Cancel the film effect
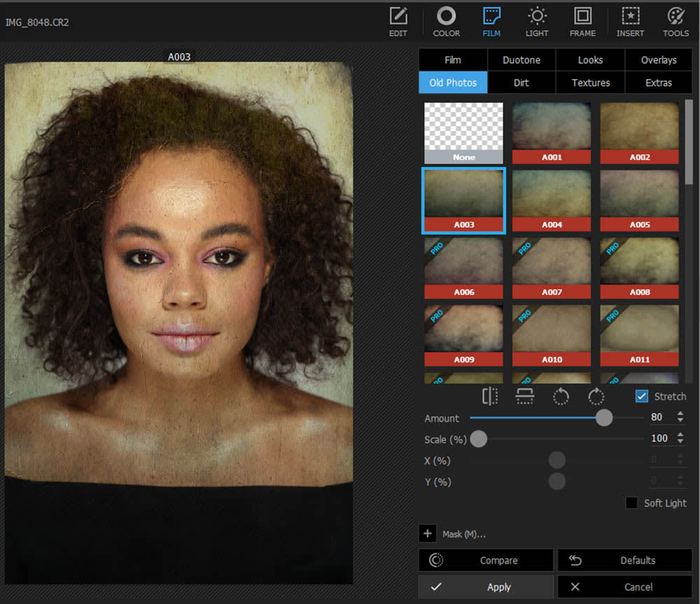Screen dimensions: 700x604 click(x=625, y=587)
